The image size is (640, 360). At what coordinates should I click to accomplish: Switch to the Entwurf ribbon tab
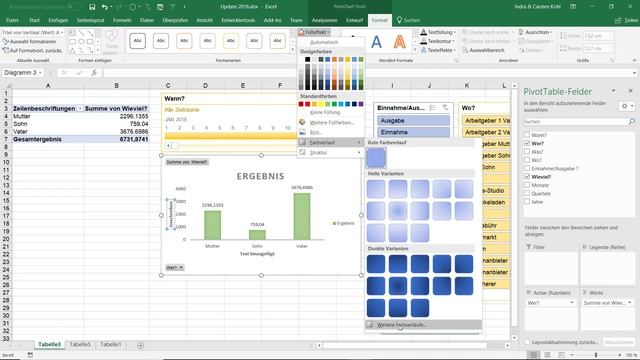click(x=354, y=20)
